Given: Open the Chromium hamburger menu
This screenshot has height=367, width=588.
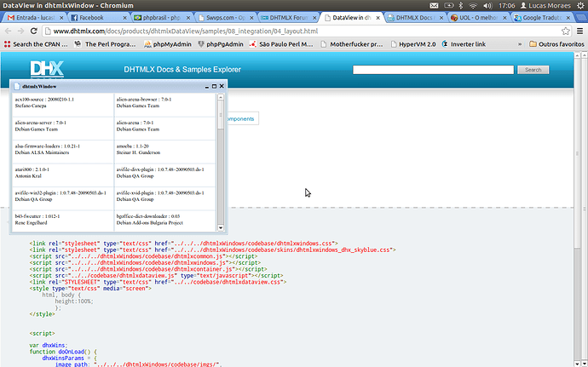Looking at the screenshot, I should (579, 32).
